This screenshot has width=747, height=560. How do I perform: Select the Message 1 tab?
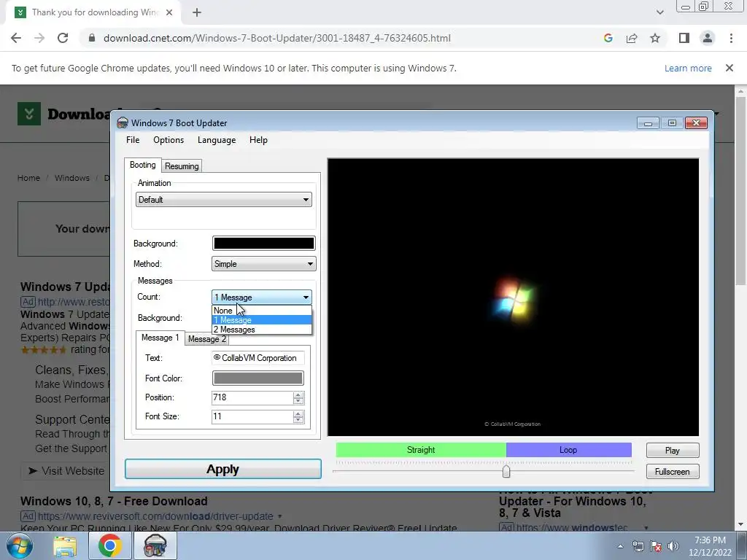[160, 338]
